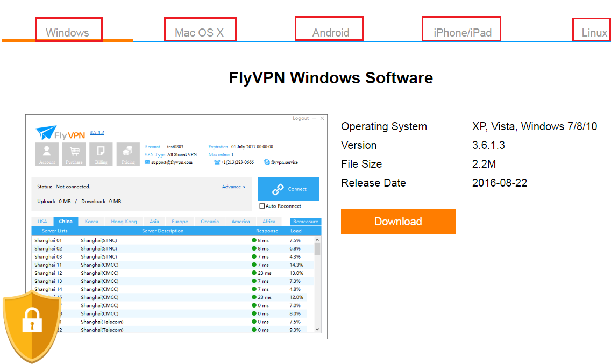This screenshot has height=364, width=611.
Task: Click the green status dot for Shanghai 12
Action: coord(254,273)
